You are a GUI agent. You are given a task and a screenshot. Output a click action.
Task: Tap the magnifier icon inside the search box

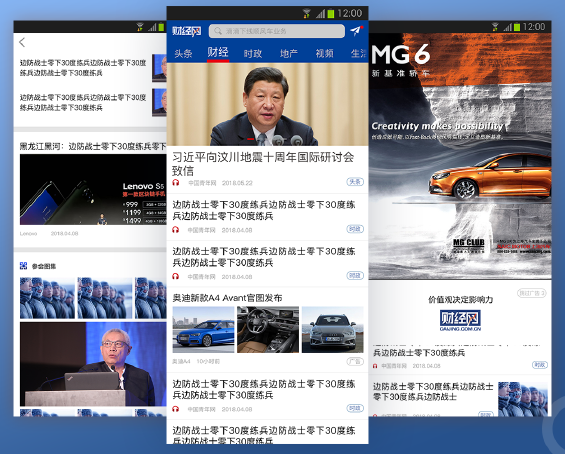[218, 31]
